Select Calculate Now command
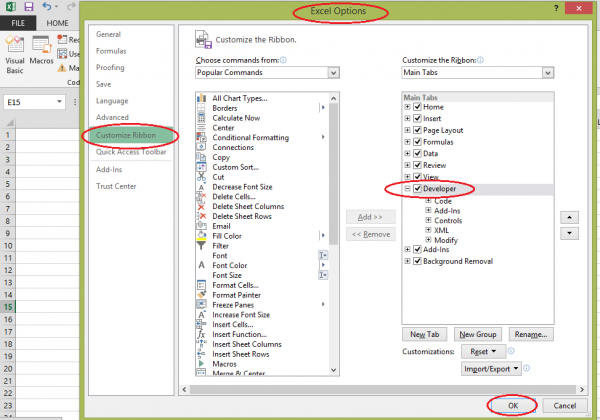 [x=236, y=118]
